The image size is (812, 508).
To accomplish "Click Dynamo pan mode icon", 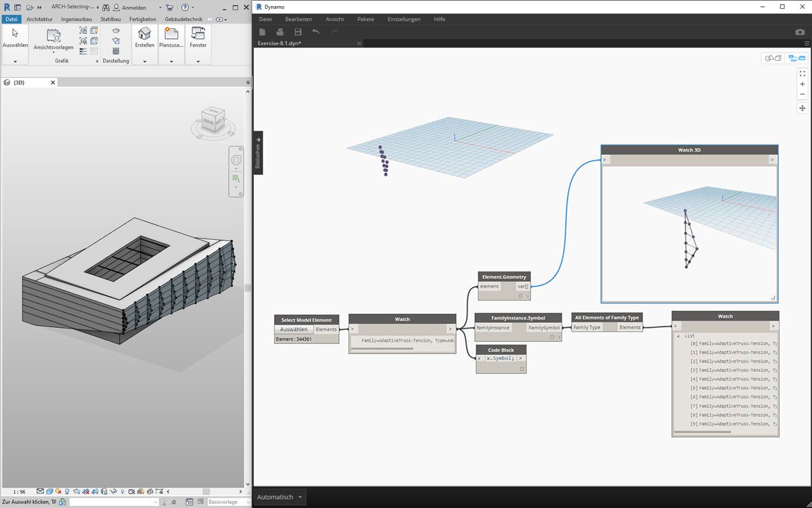I will click(803, 108).
